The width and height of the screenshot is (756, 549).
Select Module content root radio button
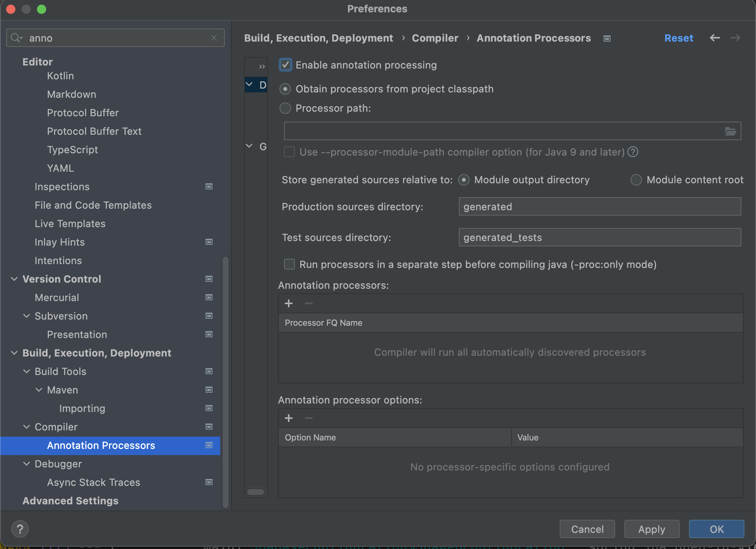[x=636, y=180]
